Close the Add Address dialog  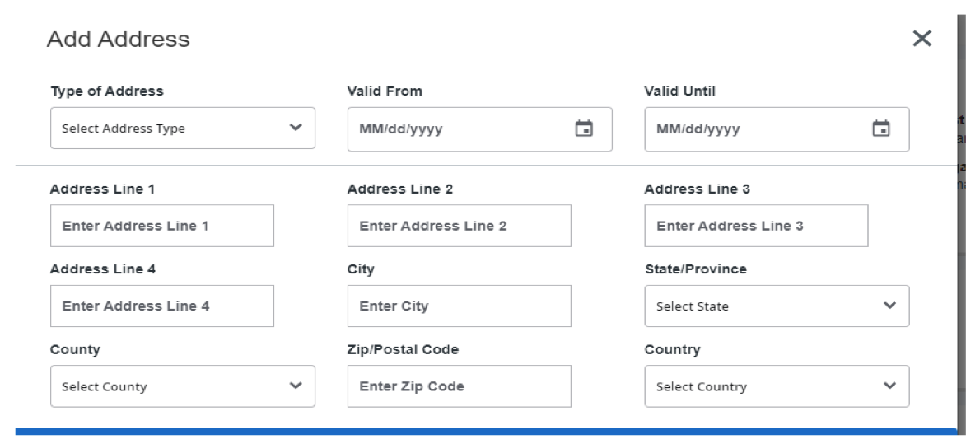point(922,38)
